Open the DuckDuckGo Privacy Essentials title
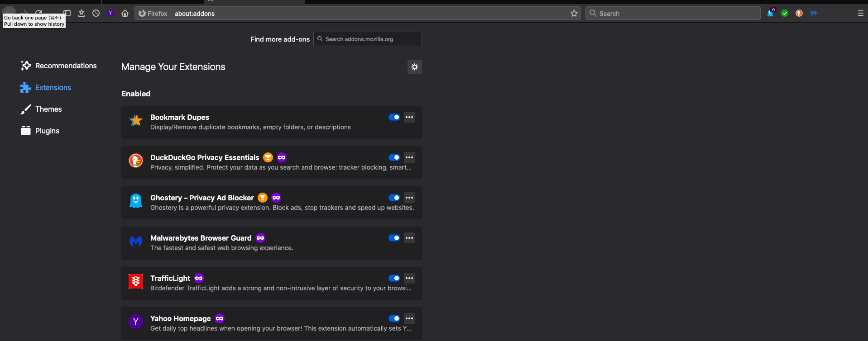 [205, 157]
